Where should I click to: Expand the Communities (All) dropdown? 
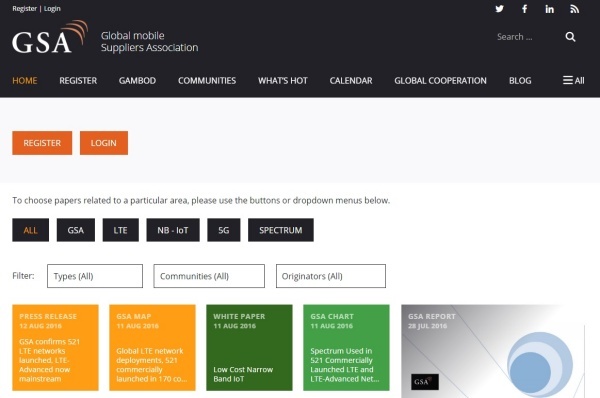click(x=209, y=276)
